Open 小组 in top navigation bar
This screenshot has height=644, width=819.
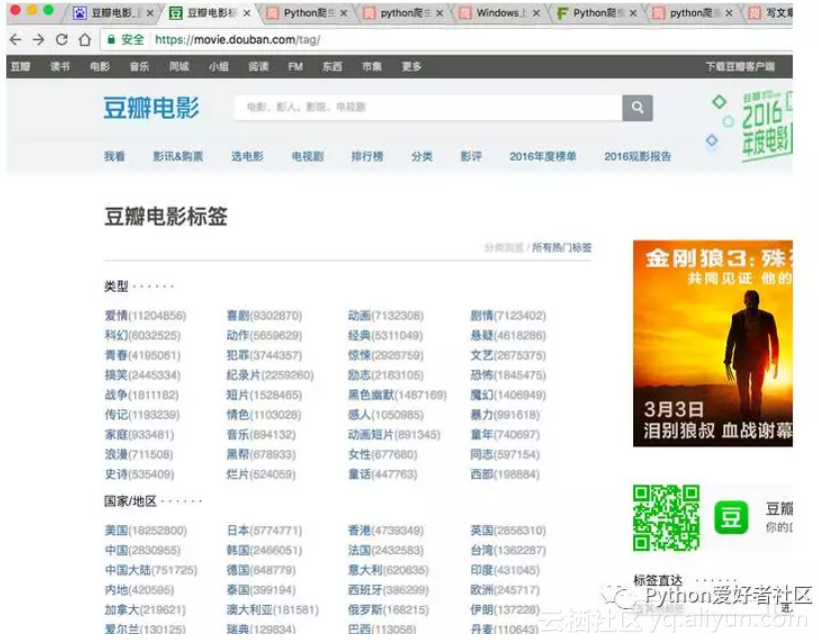click(219, 66)
